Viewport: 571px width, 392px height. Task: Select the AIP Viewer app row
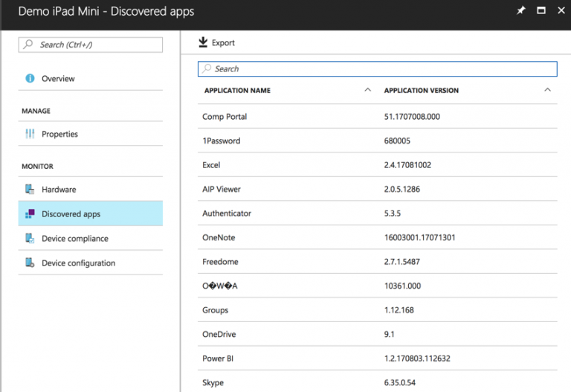[377, 189]
